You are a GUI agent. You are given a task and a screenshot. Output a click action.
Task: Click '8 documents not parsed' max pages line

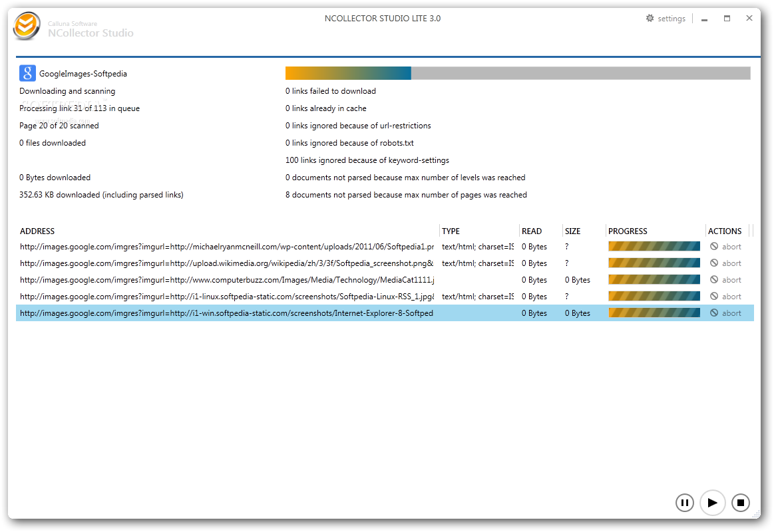tap(406, 195)
